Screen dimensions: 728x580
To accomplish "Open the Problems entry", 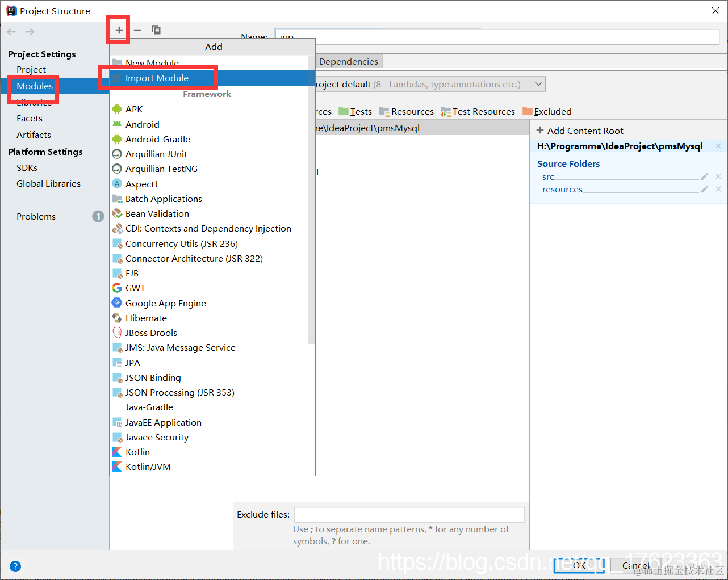I will (36, 216).
